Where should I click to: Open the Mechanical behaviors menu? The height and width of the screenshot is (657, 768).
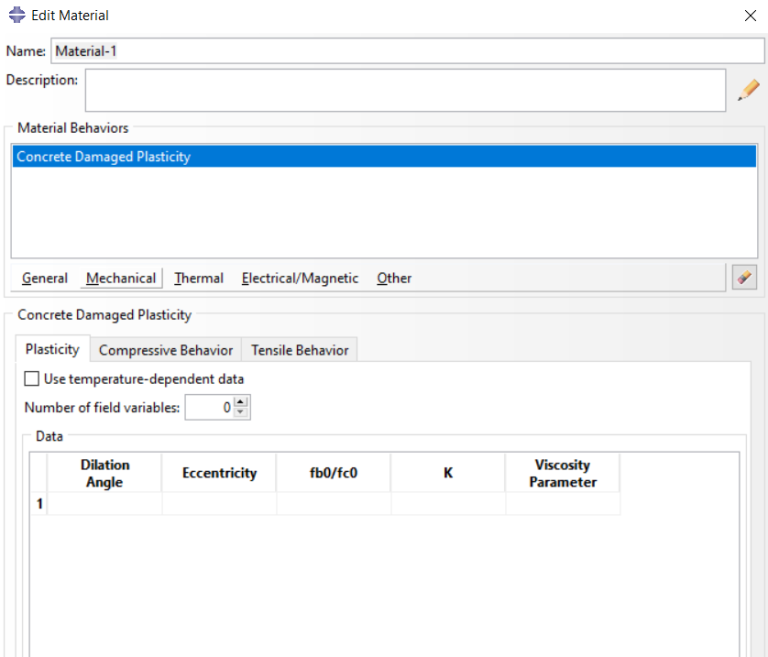[121, 278]
